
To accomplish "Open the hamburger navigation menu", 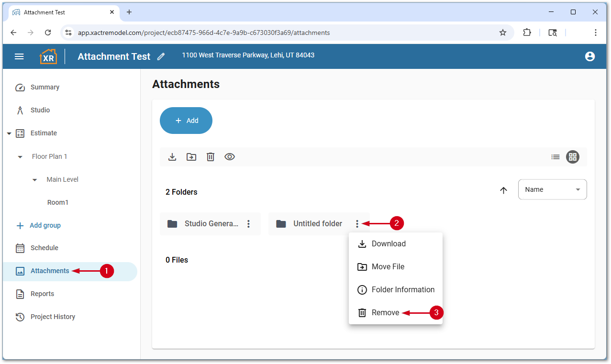I will [x=19, y=56].
